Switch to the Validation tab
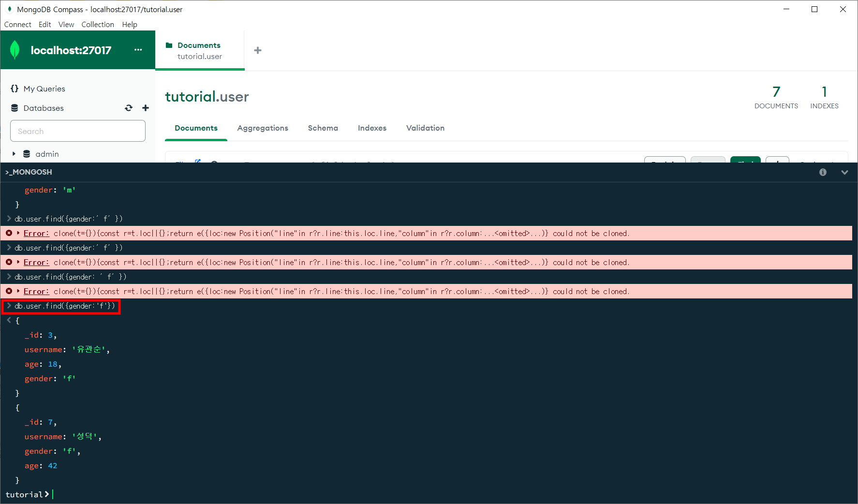This screenshot has height=504, width=858. (425, 128)
